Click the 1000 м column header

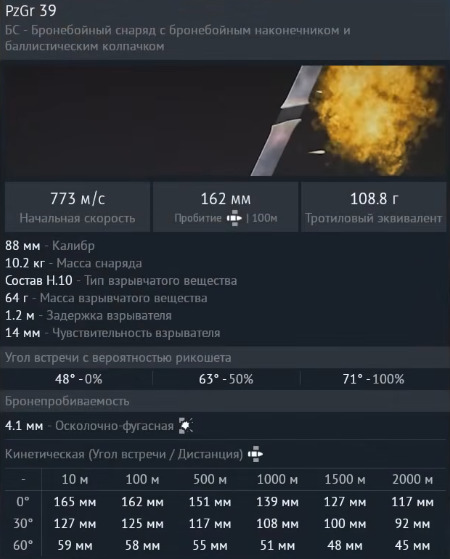(277, 479)
